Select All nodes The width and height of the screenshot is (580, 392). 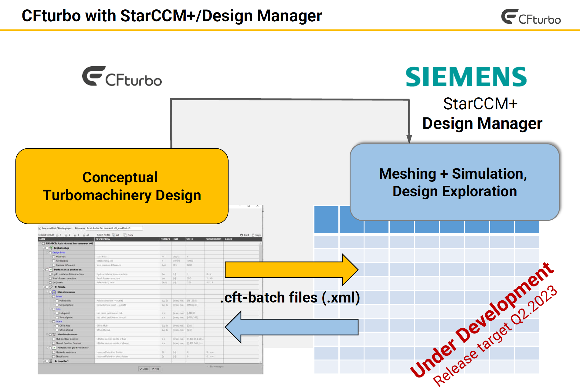tap(116, 235)
